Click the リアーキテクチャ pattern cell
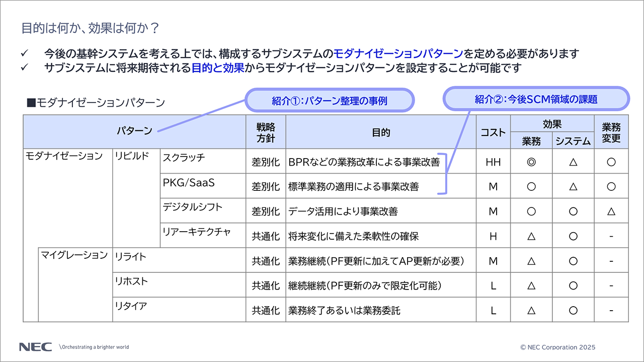Screen dimensions: 644x362 coord(197,232)
